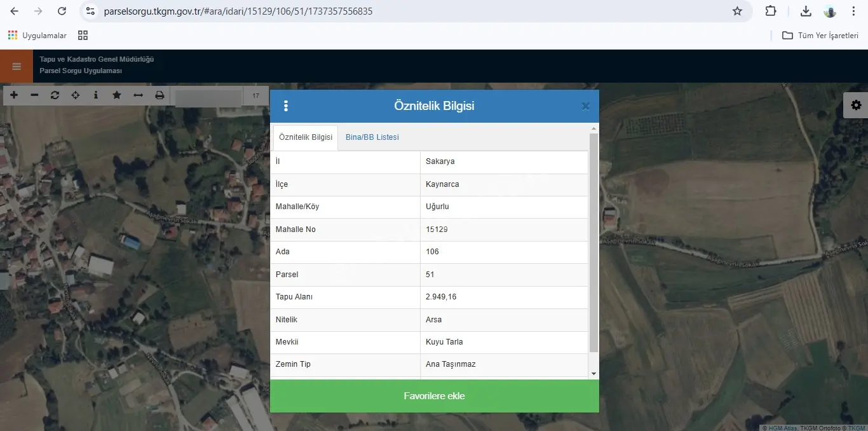Image resolution: width=868 pixels, height=431 pixels.
Task: Open Chrome three-dot menu
Action: (853, 11)
